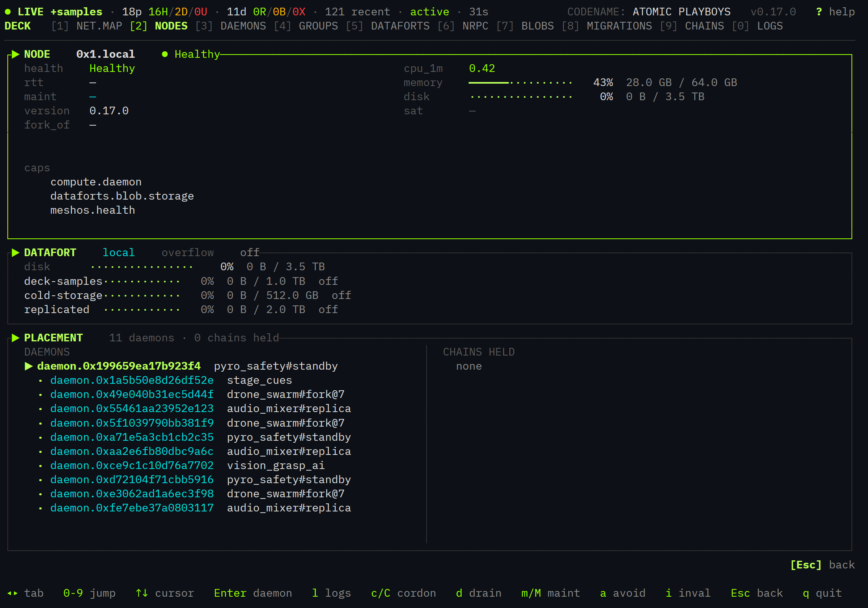Click the CHAINS HELD none entry
The image size is (868, 608).
(469, 366)
